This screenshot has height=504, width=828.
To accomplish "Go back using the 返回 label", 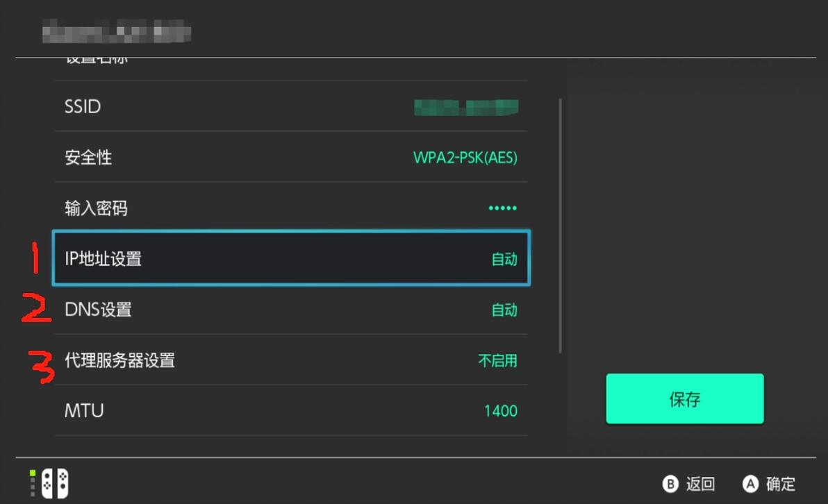I will (x=699, y=484).
